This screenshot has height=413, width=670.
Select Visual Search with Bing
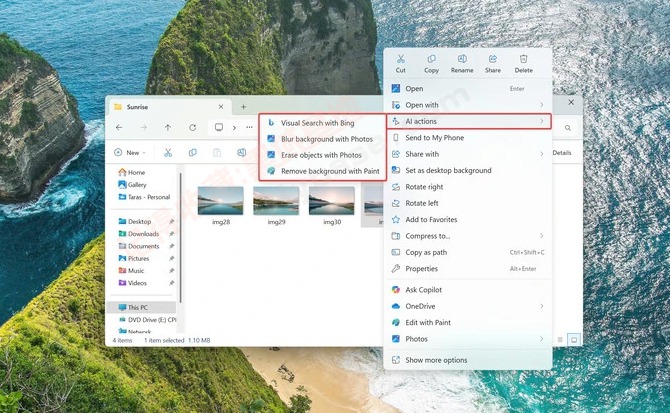coord(317,123)
